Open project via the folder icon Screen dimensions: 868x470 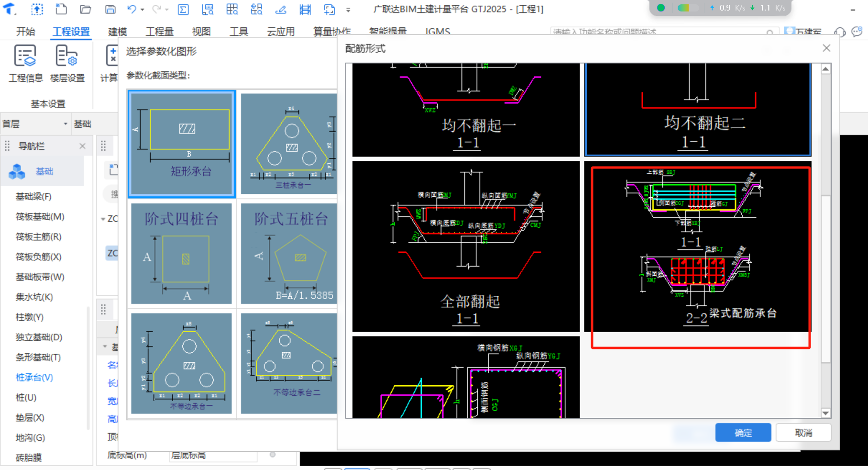(x=86, y=9)
